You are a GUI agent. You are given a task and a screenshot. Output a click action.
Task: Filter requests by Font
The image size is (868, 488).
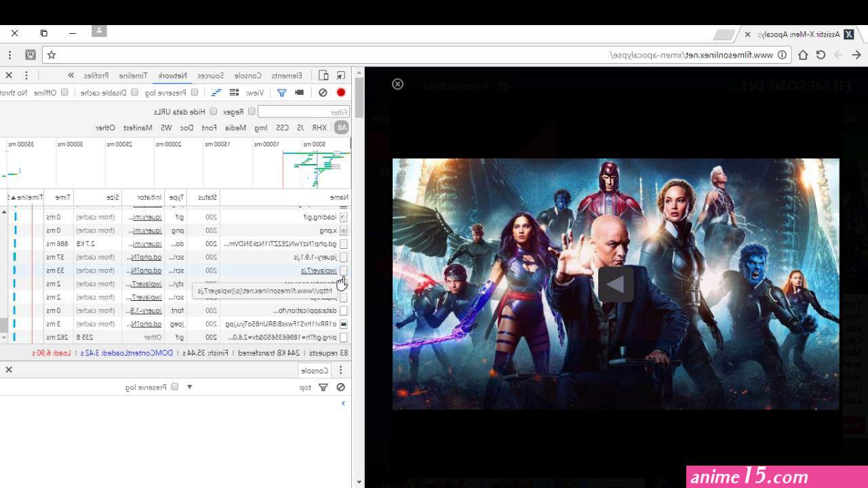coord(209,127)
